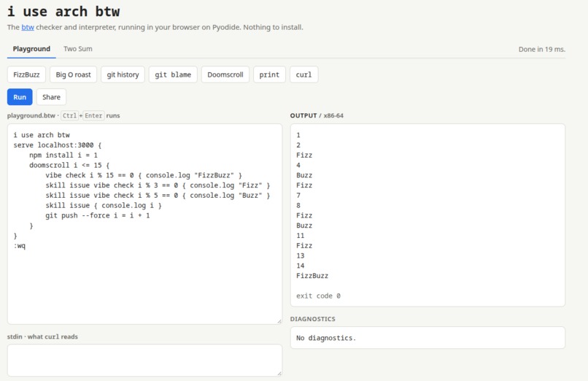Load the Doomscroll example
The image size is (588, 381).
coord(225,74)
